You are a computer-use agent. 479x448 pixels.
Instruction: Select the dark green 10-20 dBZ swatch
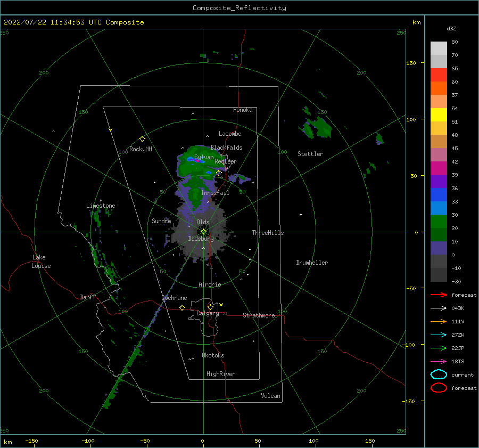439,234
